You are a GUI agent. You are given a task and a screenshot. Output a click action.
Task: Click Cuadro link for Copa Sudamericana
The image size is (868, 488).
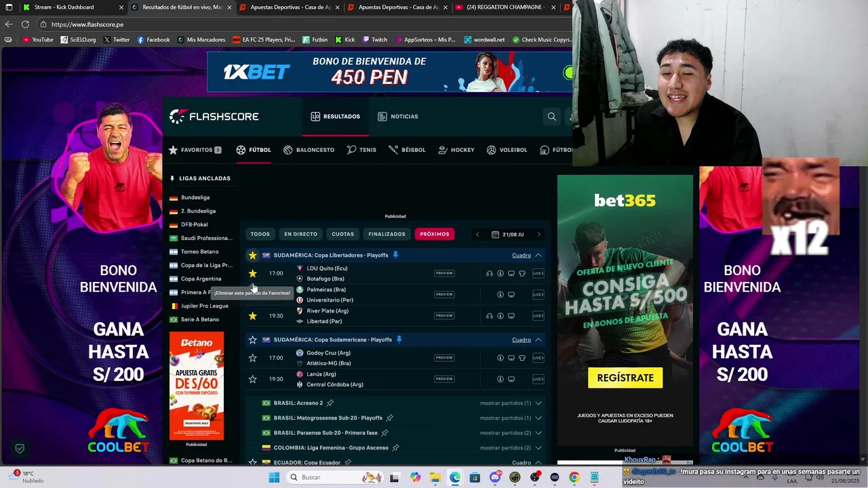[521, 340]
